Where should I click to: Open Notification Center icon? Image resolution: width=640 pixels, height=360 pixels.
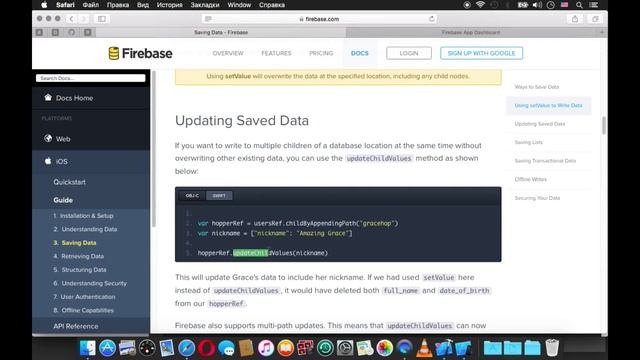tap(594, 5)
